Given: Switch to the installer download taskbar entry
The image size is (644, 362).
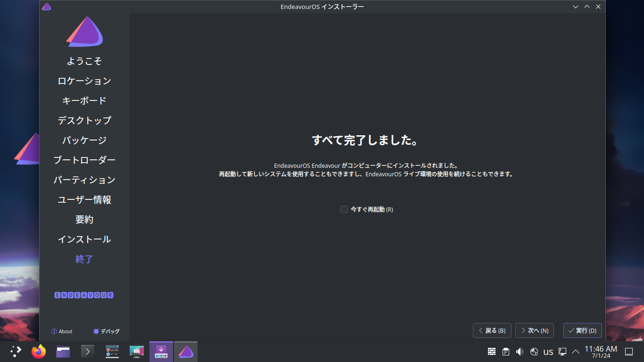Looking at the screenshot, I should click(161, 352).
